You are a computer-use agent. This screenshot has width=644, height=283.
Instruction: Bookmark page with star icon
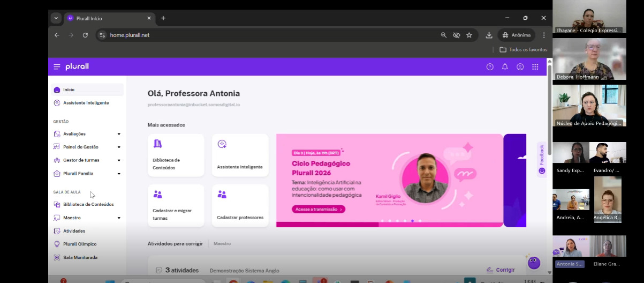[469, 35]
